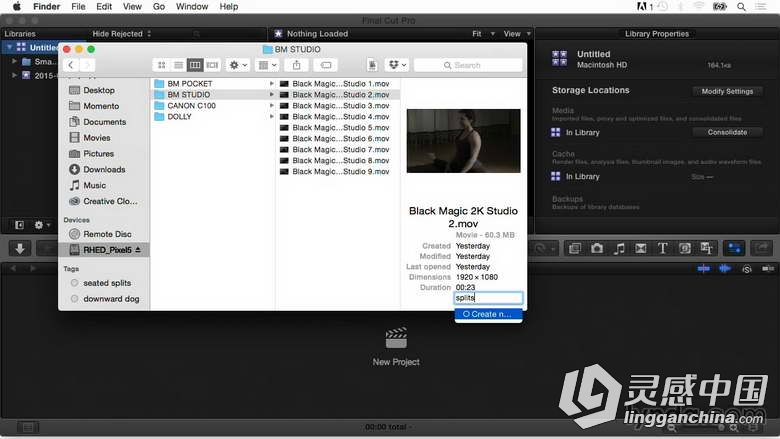Choose the Create new tag suggestion
The width and height of the screenshot is (780, 439).
tap(488, 314)
